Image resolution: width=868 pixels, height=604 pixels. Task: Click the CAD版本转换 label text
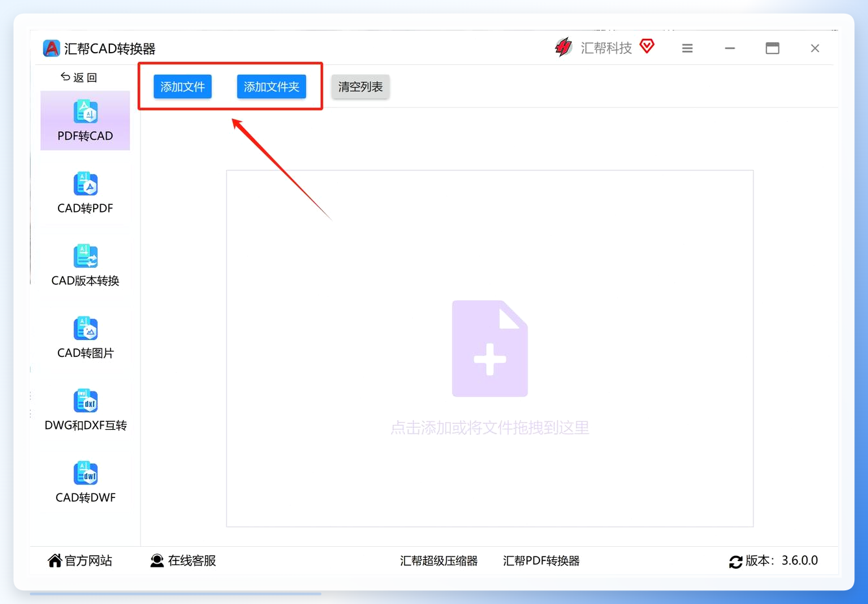pyautogui.click(x=85, y=280)
